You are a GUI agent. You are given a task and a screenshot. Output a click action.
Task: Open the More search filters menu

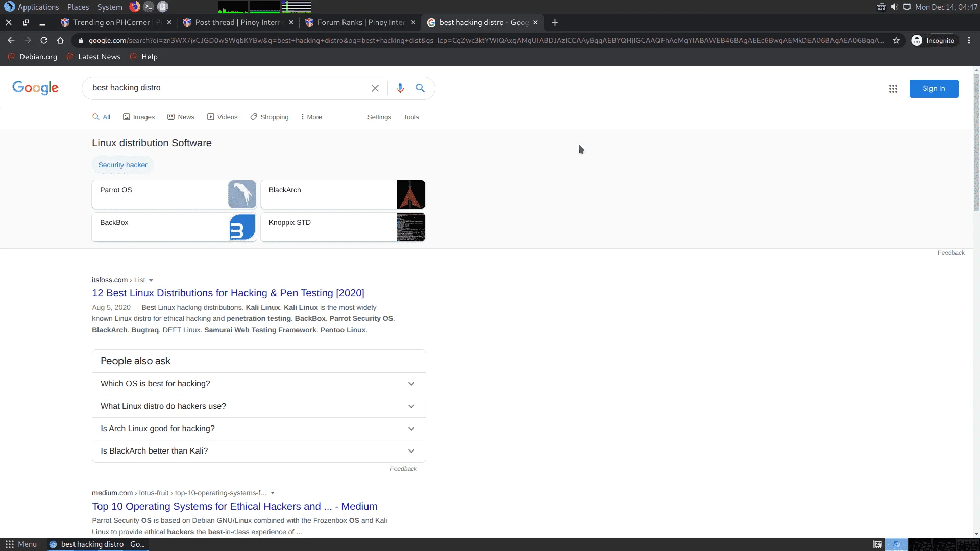pos(311,117)
